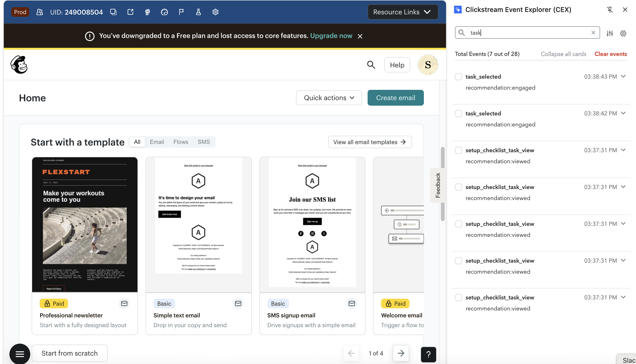Click the question mark help widget
The height and width of the screenshot is (364, 636).
[x=428, y=354]
